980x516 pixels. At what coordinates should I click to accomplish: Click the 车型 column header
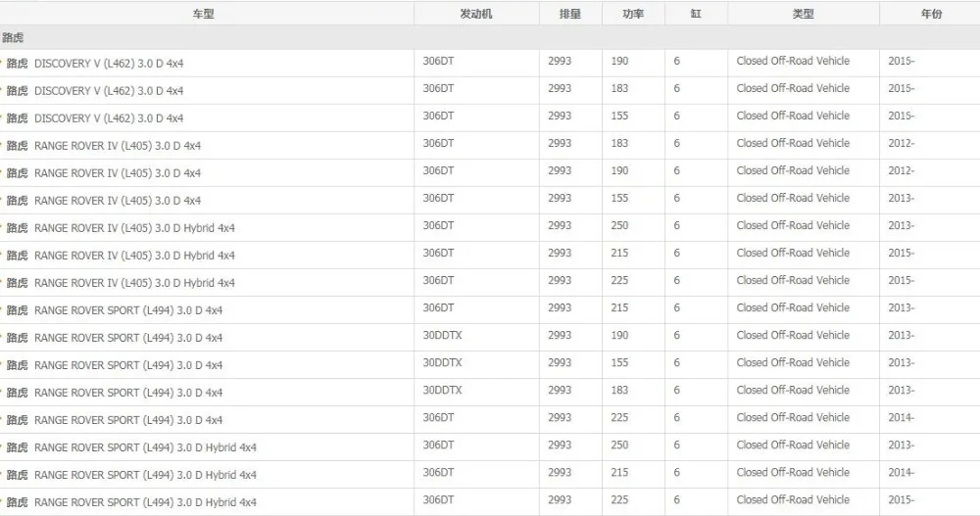(203, 14)
